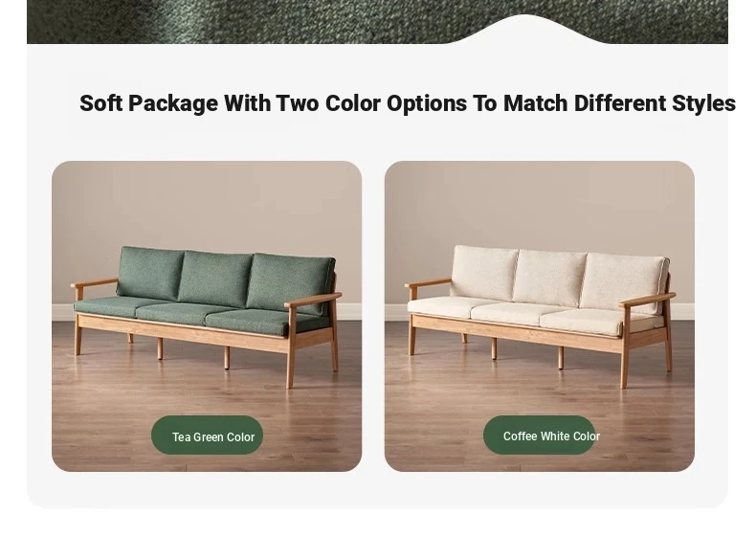Click the white sofa's middle seat cushion
This screenshot has height=559, width=756.
520,313
